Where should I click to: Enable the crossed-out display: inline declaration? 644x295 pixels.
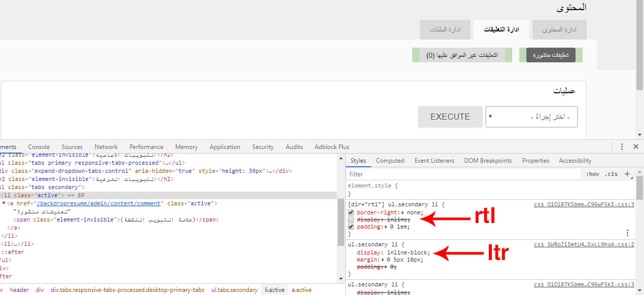click(350, 219)
